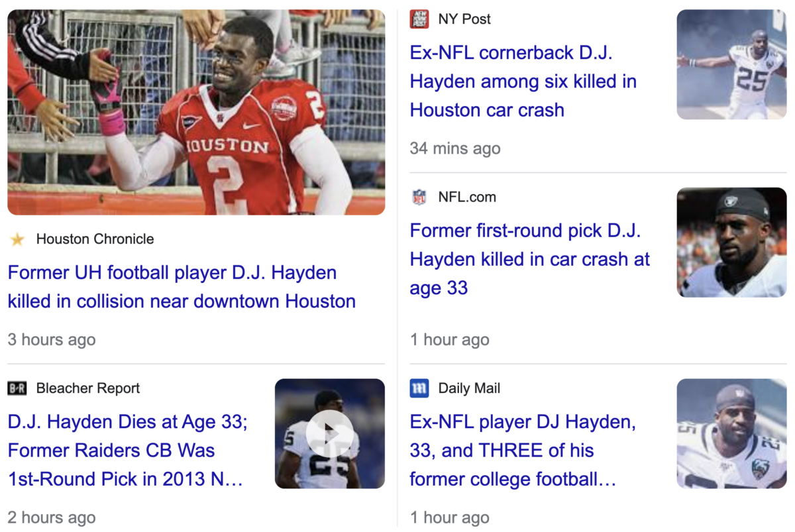Viewport: 795px width, 532px height.
Task: Open the Bleacher Report headline about Hayden
Action: point(127,451)
